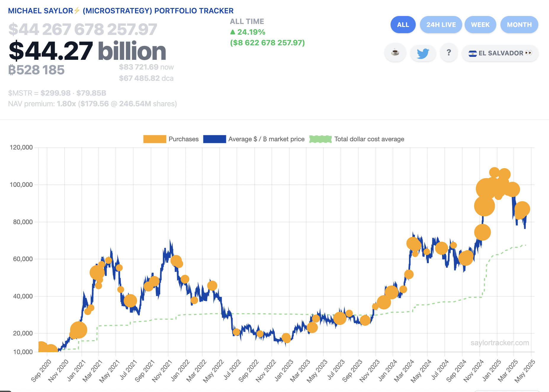This screenshot has width=549, height=392.
Task: Click the lightning bolt next to MICHAEL SAYLOR
Action: 77,10
